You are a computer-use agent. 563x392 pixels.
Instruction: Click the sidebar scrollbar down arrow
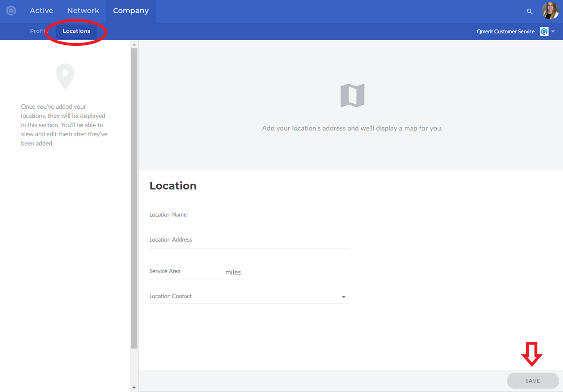pyautogui.click(x=134, y=388)
